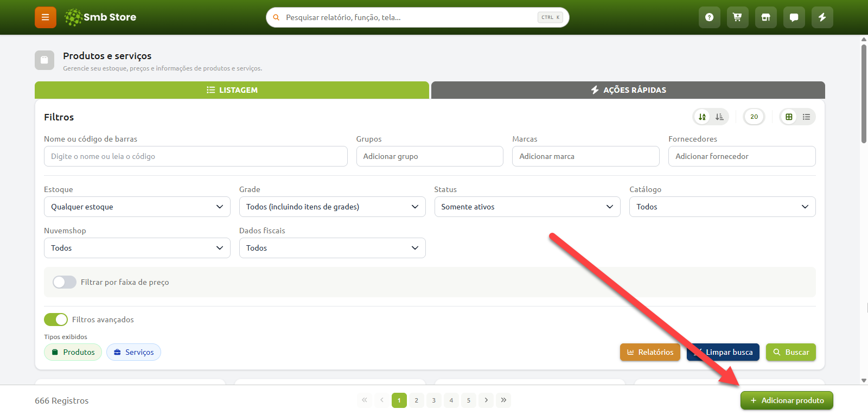Open the Relatórios button

click(650, 352)
